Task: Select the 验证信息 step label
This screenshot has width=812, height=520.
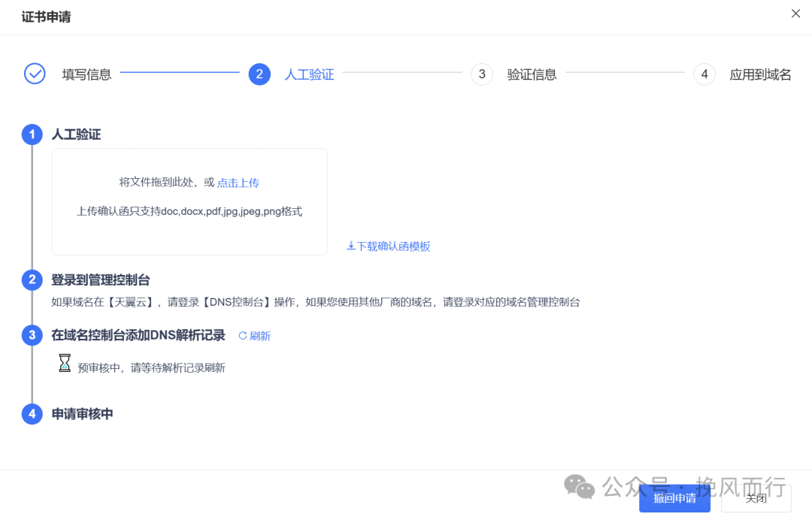Action: click(532, 74)
